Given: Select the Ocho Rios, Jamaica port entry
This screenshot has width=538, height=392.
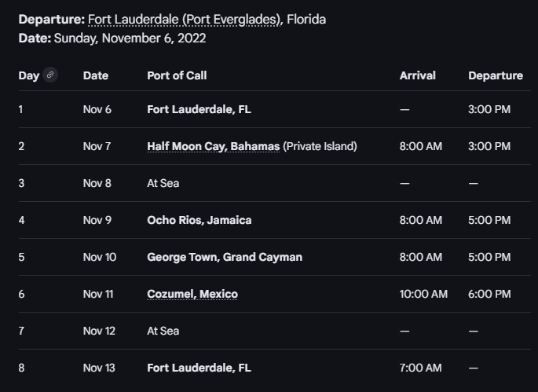Looking at the screenshot, I should (x=199, y=220).
